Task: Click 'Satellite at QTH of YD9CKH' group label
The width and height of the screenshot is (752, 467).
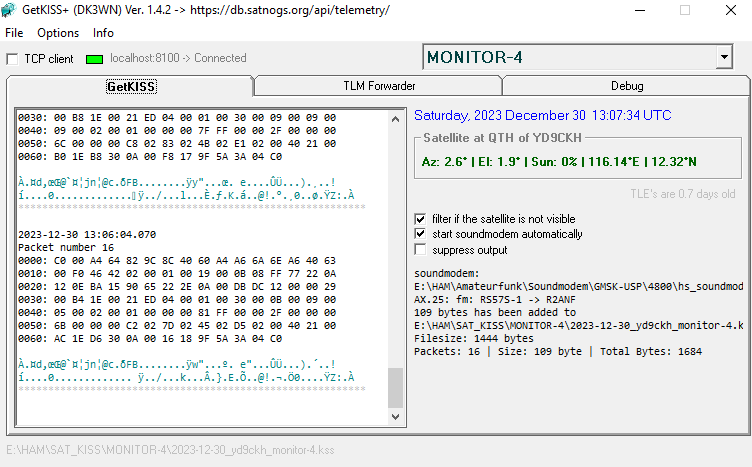Action: 502,138
